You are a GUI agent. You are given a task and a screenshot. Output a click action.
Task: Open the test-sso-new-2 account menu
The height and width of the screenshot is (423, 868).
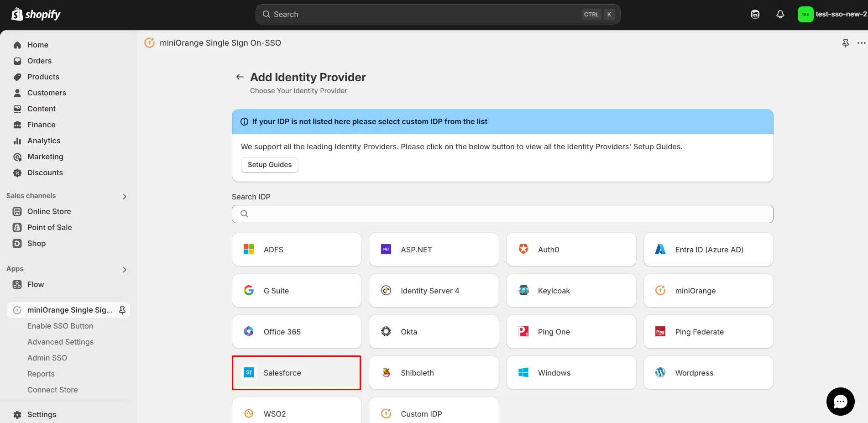(832, 14)
